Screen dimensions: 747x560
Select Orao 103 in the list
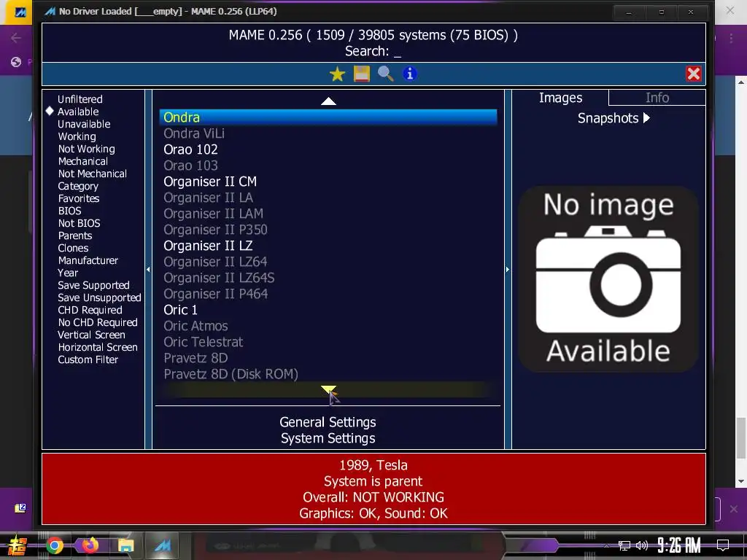[328, 166]
